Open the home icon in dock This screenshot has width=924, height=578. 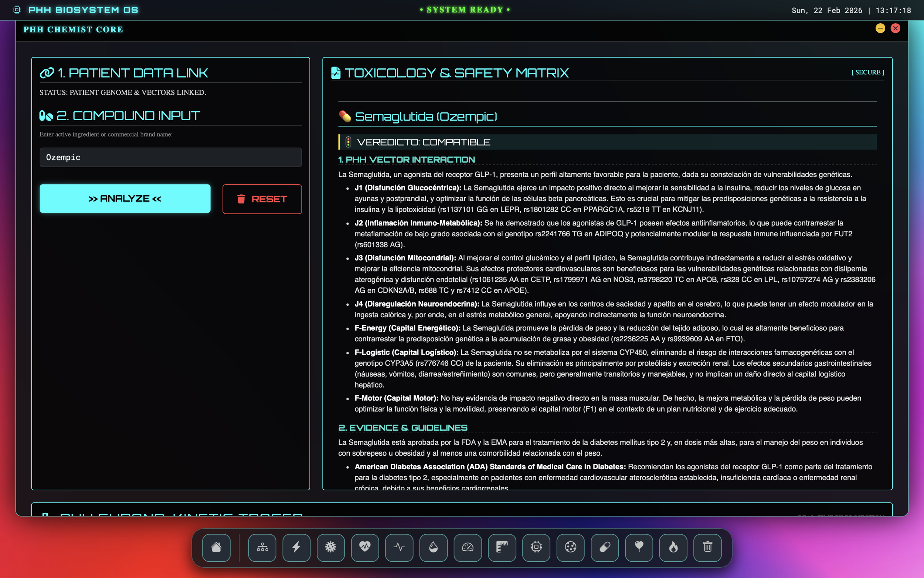point(216,547)
